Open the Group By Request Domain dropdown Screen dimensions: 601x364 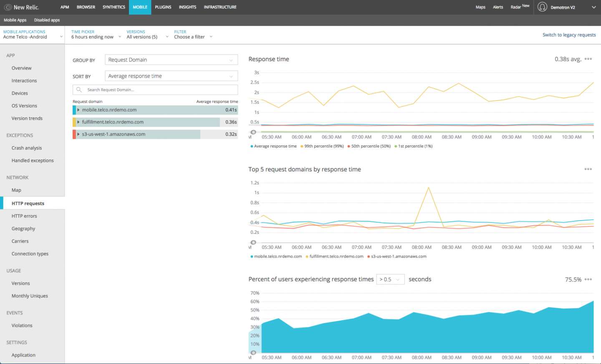coord(172,60)
